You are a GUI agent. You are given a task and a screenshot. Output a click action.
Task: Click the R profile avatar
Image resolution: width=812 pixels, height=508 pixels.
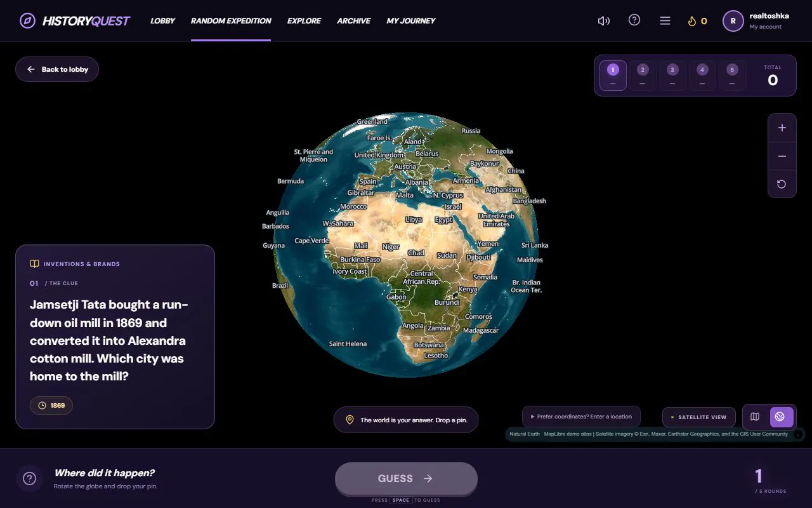coord(733,21)
